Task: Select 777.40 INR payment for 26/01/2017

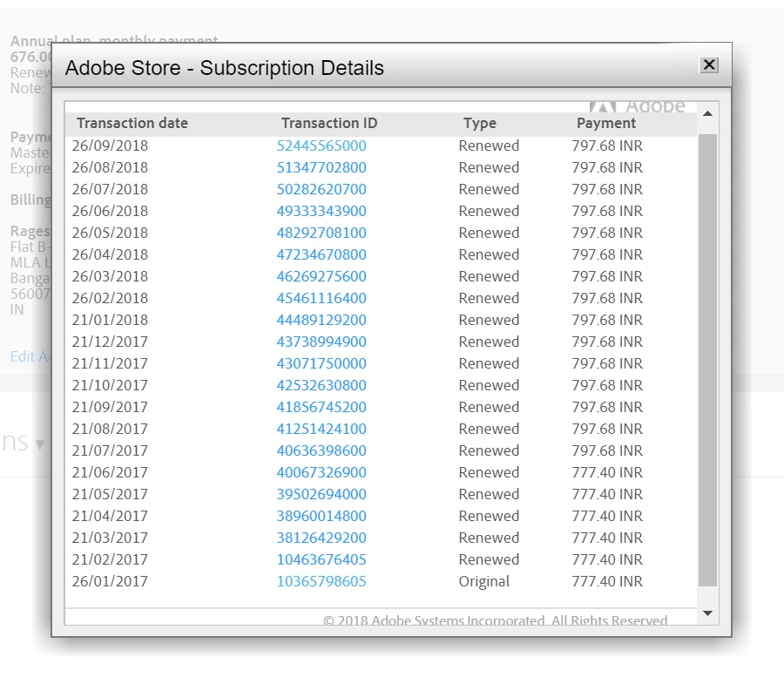Action: [607, 581]
